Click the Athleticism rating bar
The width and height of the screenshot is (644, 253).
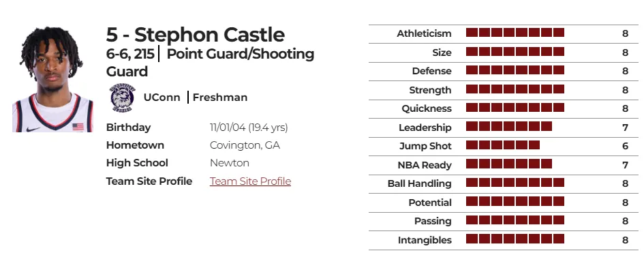tap(515, 33)
